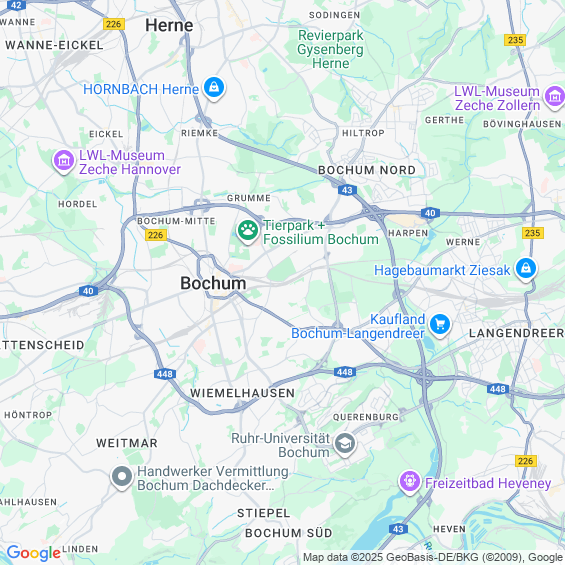Screen dimensions: 565x565
Task: Click the Herne city name
Action: coord(169,25)
